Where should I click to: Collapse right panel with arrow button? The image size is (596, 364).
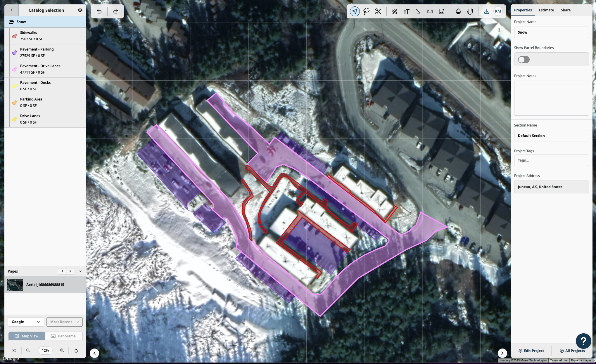[x=502, y=353]
